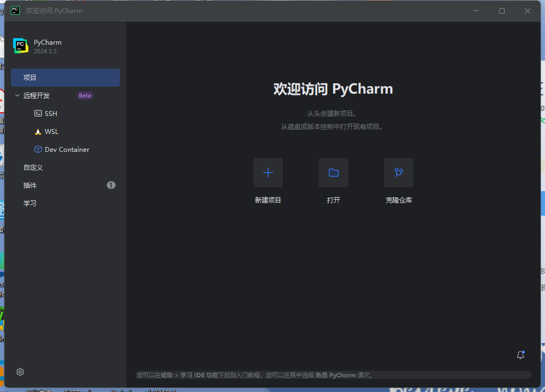
Task: Select Dev Container entry
Action: [x=66, y=150]
